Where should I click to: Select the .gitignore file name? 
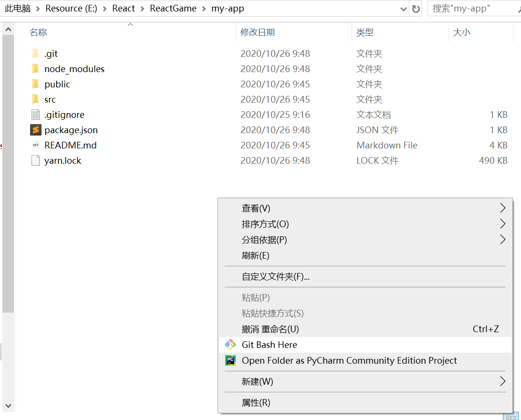point(64,115)
